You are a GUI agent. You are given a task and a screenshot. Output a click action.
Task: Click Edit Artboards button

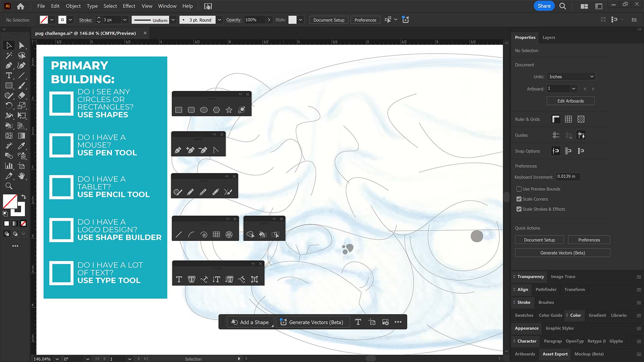[x=571, y=101]
